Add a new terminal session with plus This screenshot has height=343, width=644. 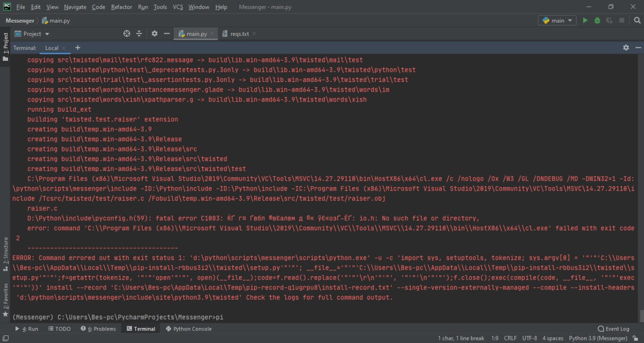pos(77,48)
